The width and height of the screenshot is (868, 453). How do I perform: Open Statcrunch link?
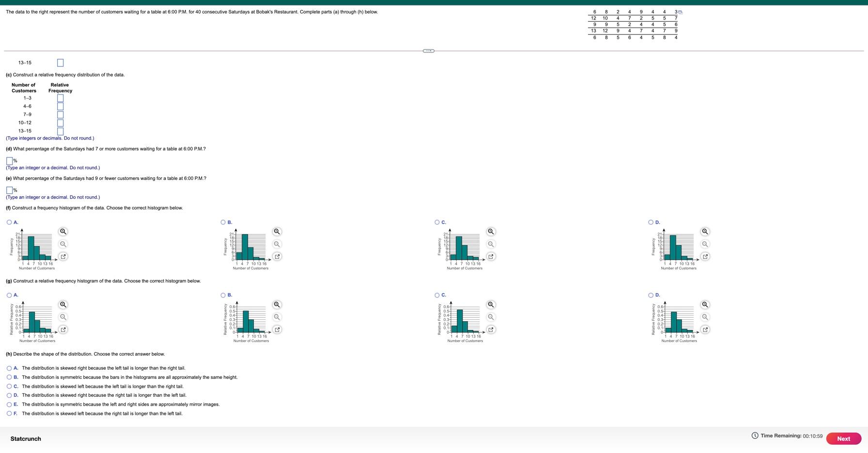26,439
